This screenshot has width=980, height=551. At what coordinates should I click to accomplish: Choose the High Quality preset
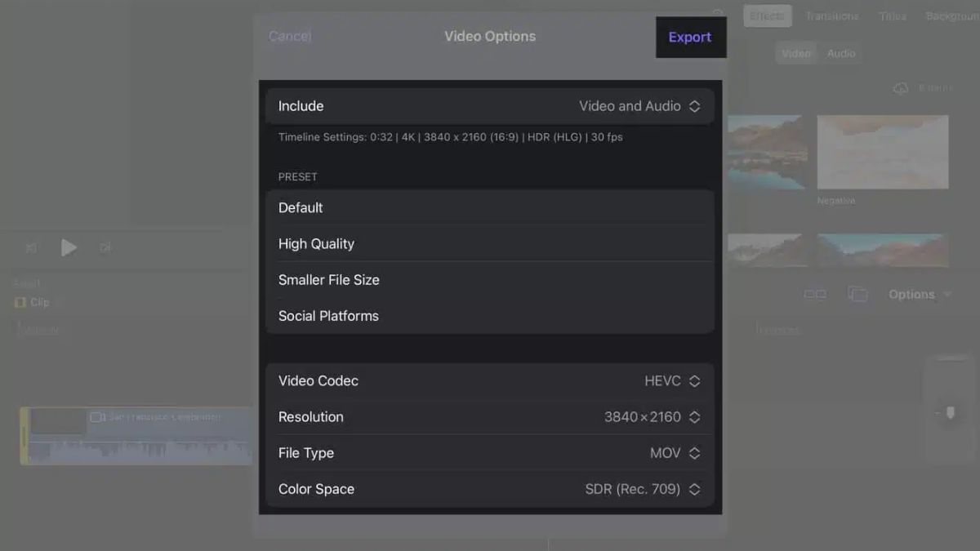[x=490, y=243]
